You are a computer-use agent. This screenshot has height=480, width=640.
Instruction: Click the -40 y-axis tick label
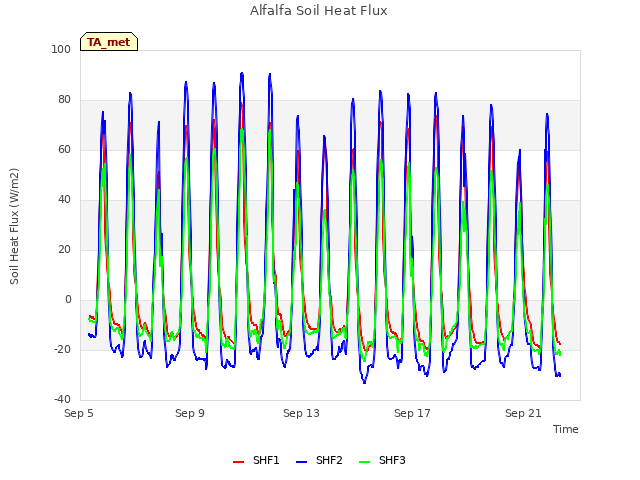coord(62,400)
